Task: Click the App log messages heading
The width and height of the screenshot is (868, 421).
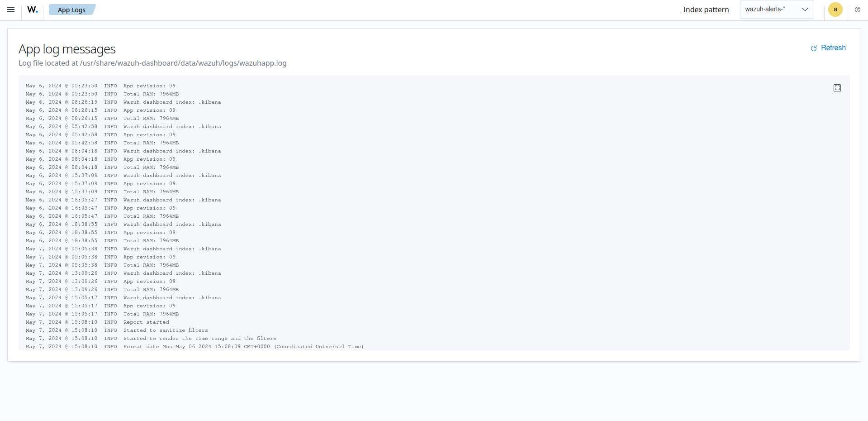Action: 67,49
